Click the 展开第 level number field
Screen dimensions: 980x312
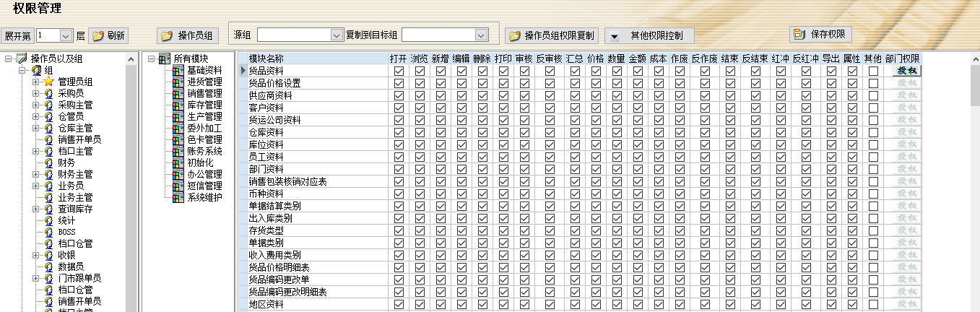tap(47, 35)
